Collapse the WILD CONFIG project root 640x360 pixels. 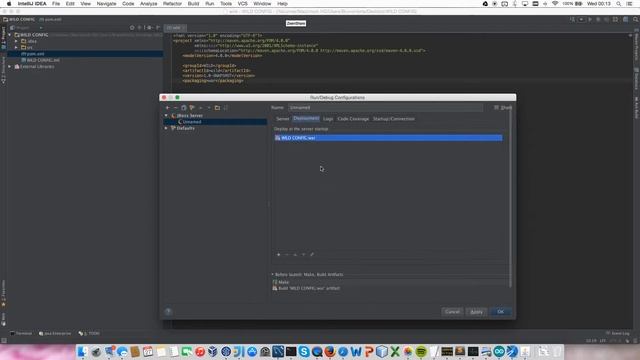(x=10, y=35)
